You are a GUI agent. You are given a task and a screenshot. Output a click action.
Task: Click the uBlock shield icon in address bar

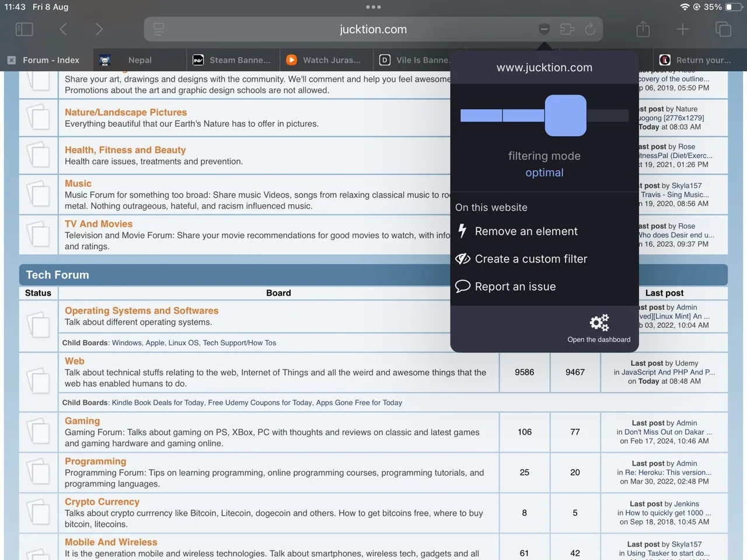544,29
